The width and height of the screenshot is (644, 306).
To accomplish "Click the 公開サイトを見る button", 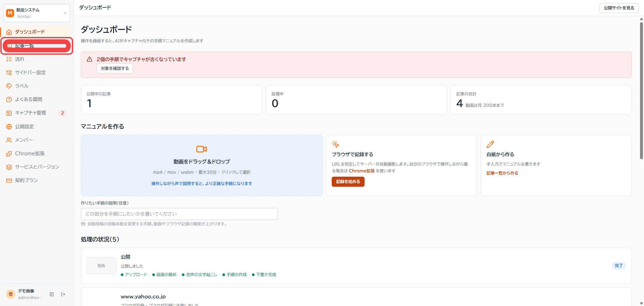I will point(619,8).
